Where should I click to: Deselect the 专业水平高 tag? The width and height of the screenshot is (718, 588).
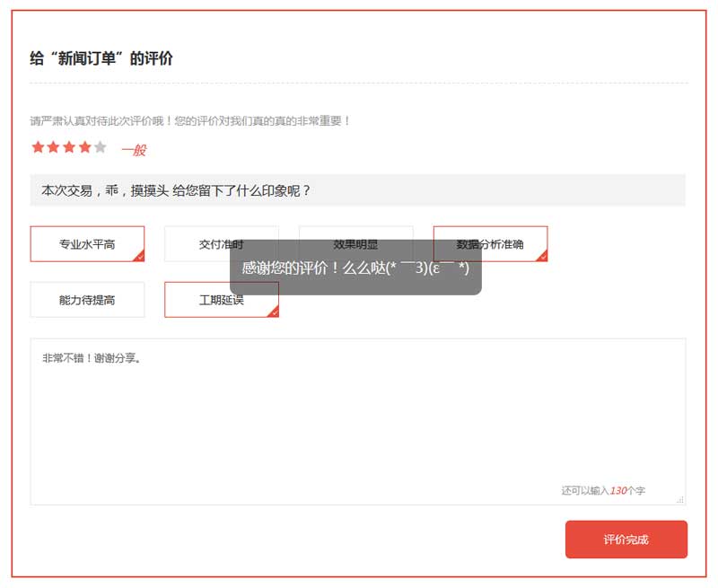pyautogui.click(x=87, y=244)
